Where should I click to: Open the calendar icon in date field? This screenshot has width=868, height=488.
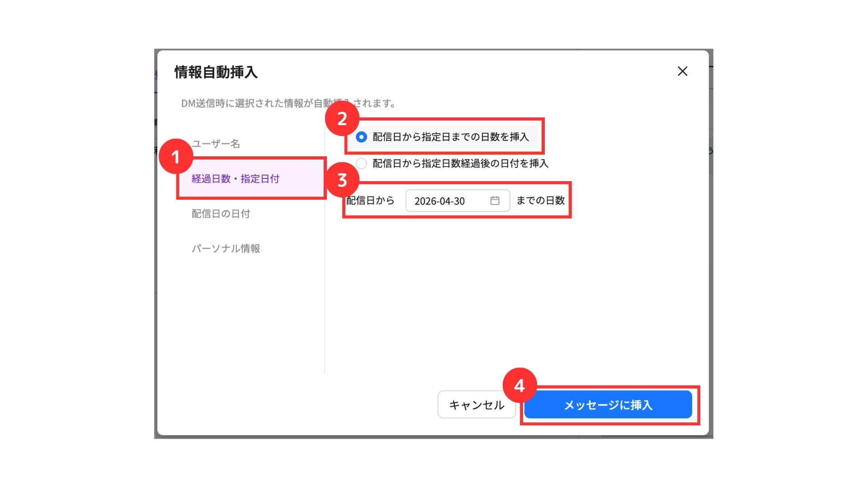(495, 201)
